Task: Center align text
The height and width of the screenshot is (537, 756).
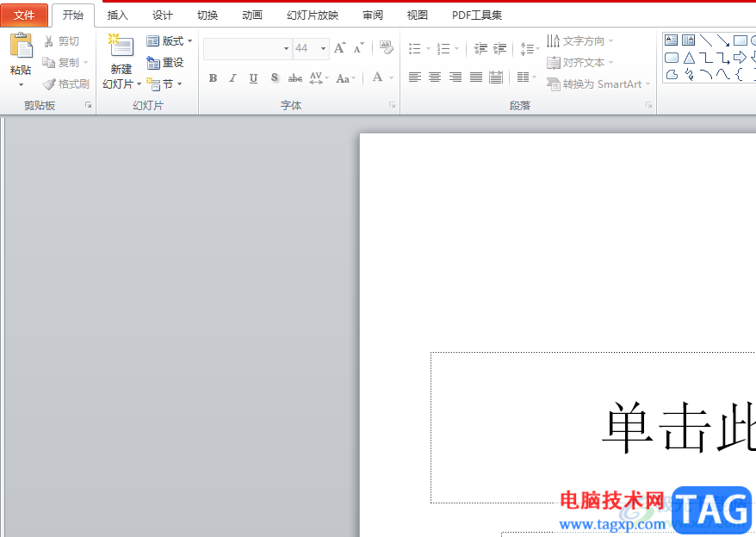Action: click(x=435, y=77)
